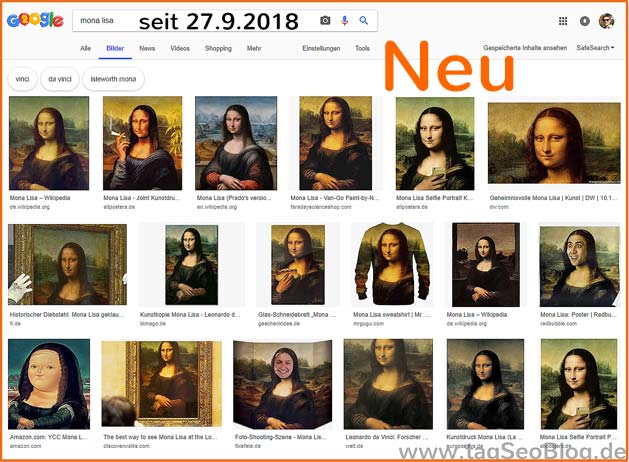Image resolution: width=629 pixels, height=462 pixels.
Task: Open the notifications circle icon
Action: click(584, 21)
